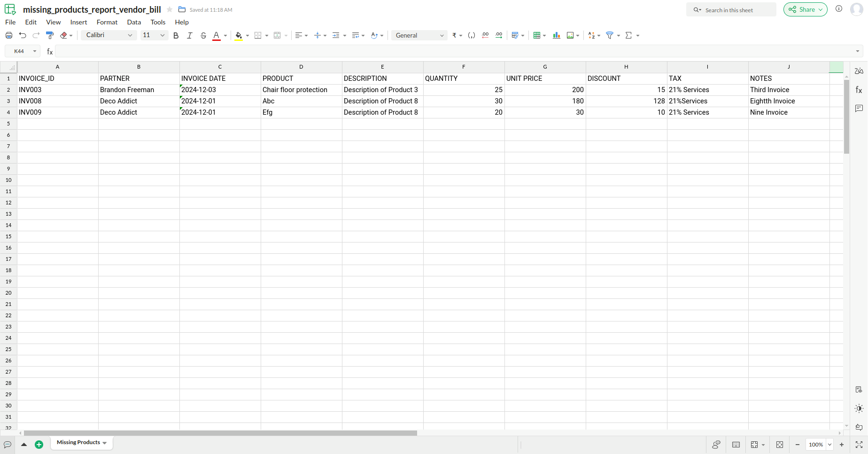The width and height of the screenshot is (868, 454).
Task: Open the Format menu
Action: coord(107,22)
